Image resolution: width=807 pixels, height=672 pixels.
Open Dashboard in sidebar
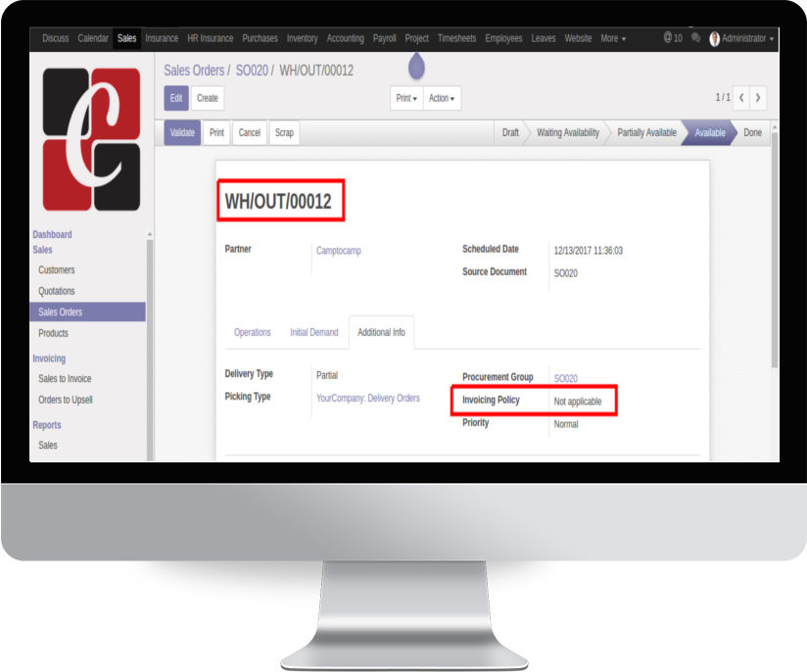click(x=52, y=235)
